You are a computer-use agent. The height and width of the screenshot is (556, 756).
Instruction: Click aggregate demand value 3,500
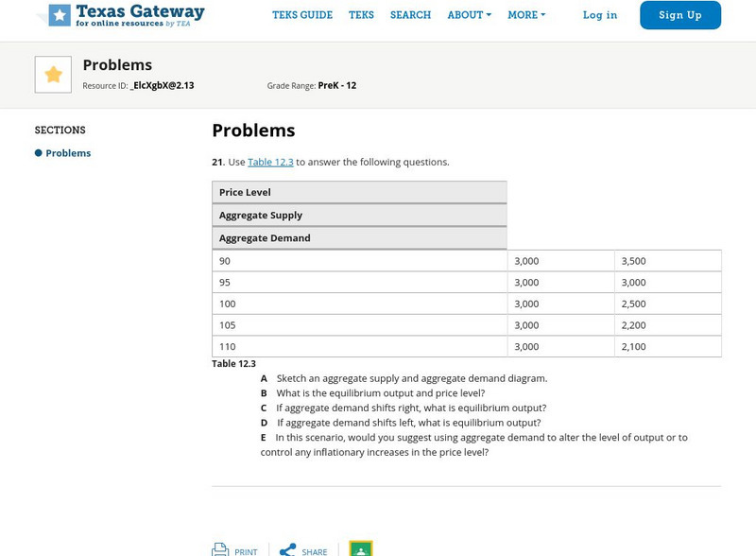click(x=668, y=261)
